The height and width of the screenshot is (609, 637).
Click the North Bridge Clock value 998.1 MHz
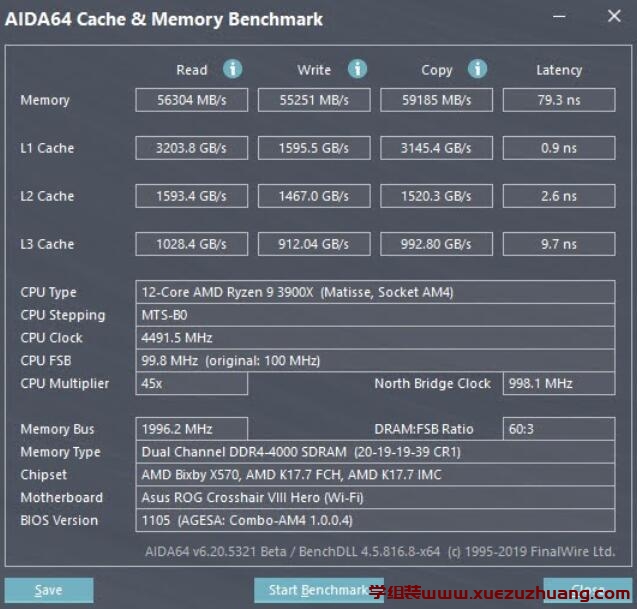pos(559,384)
